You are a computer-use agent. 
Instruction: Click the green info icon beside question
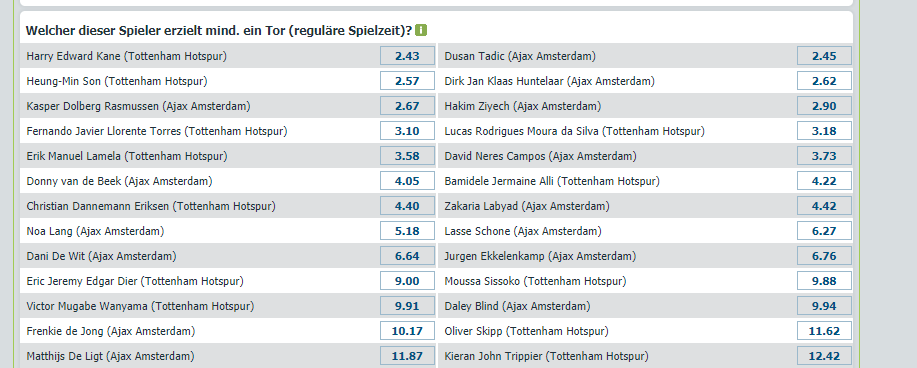421,30
